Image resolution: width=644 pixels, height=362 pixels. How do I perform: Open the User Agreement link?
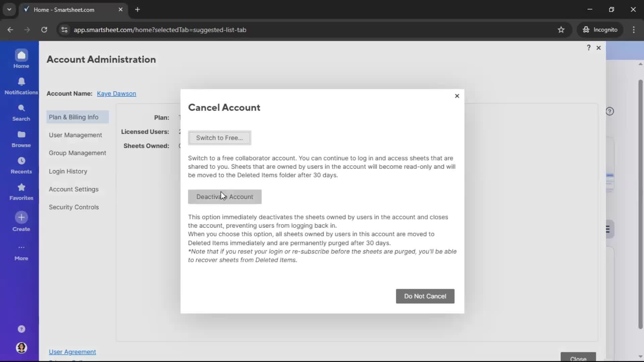tap(72, 352)
